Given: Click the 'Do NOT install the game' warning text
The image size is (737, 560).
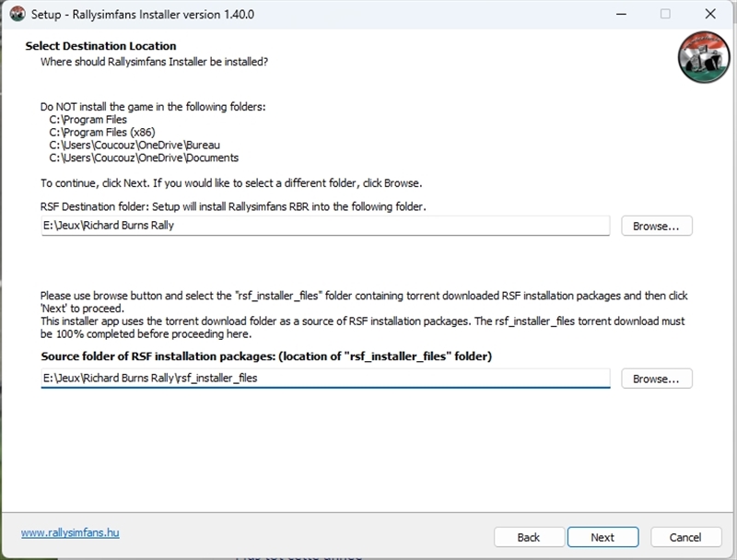Looking at the screenshot, I should pos(153,107).
